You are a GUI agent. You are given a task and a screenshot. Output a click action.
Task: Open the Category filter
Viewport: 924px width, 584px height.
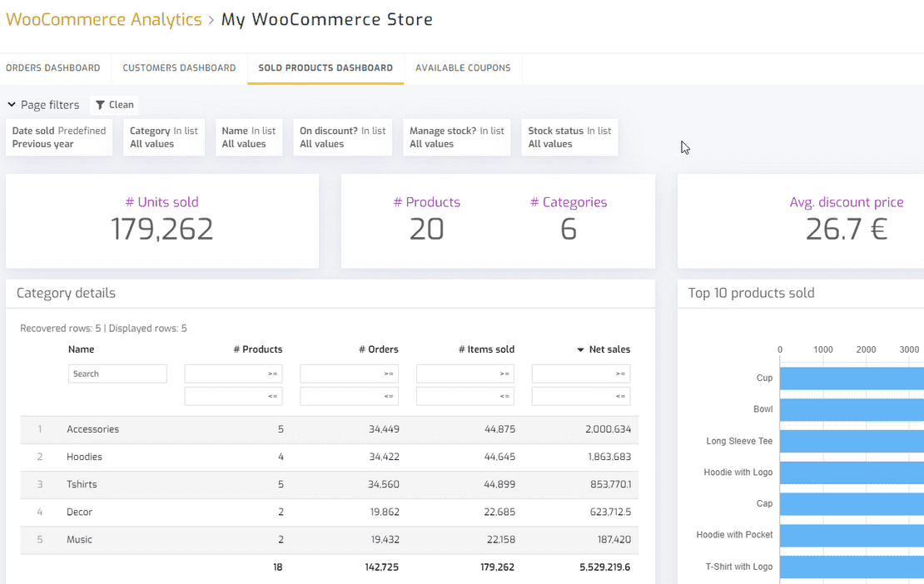click(164, 137)
